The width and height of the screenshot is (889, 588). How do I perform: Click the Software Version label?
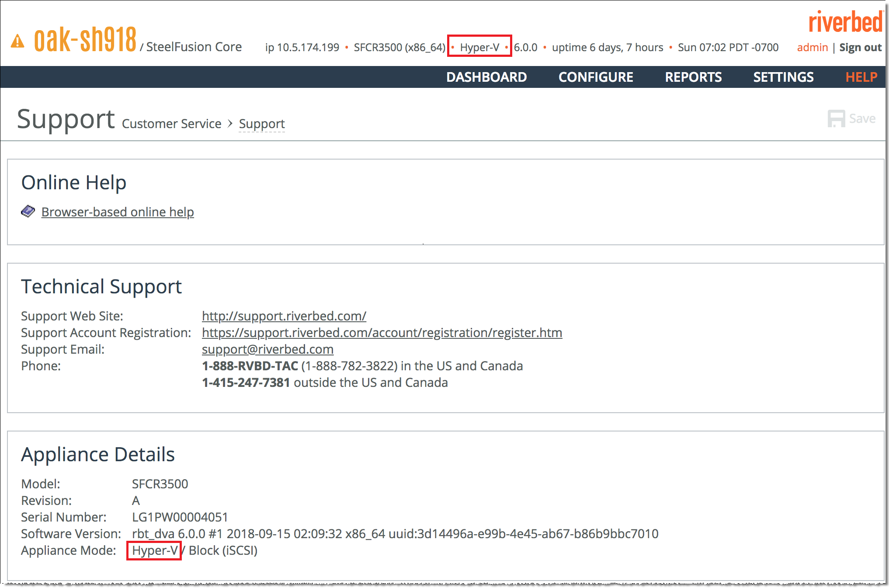coord(71,533)
